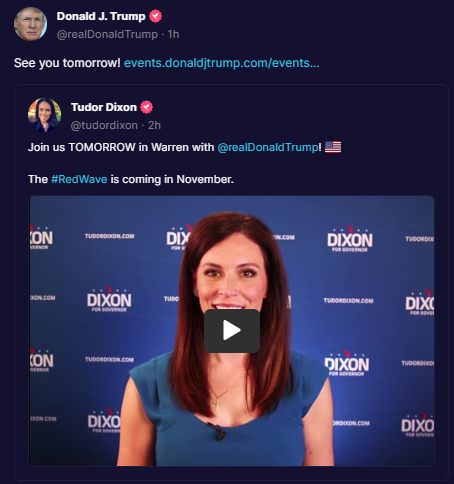The height and width of the screenshot is (484, 454).
Task: Click the 2h quoted post timestamp
Action: click(x=154, y=125)
